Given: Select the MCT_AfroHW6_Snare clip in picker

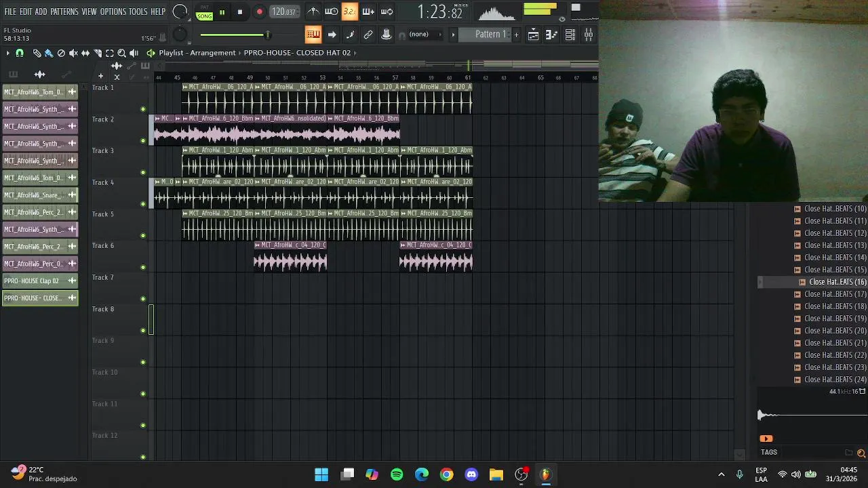Looking at the screenshot, I should (40, 195).
